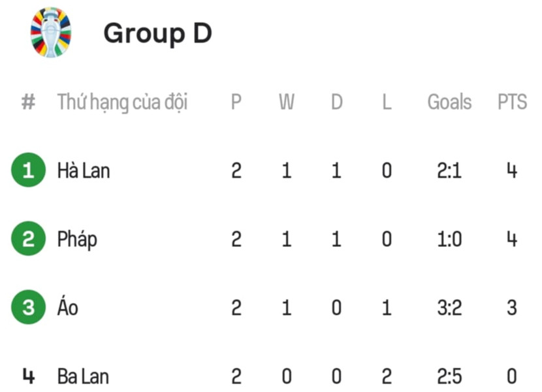
Task: Open the Pháp team page
Action: 77,239
